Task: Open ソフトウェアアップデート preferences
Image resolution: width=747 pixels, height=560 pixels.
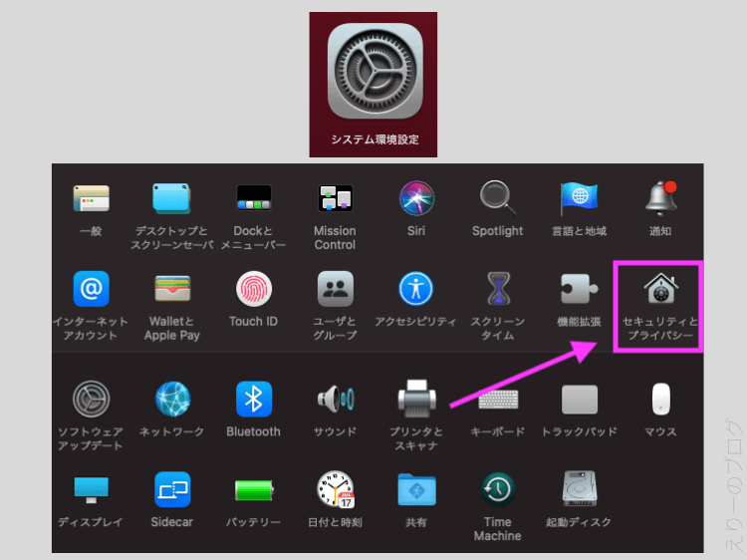Action: (91, 399)
